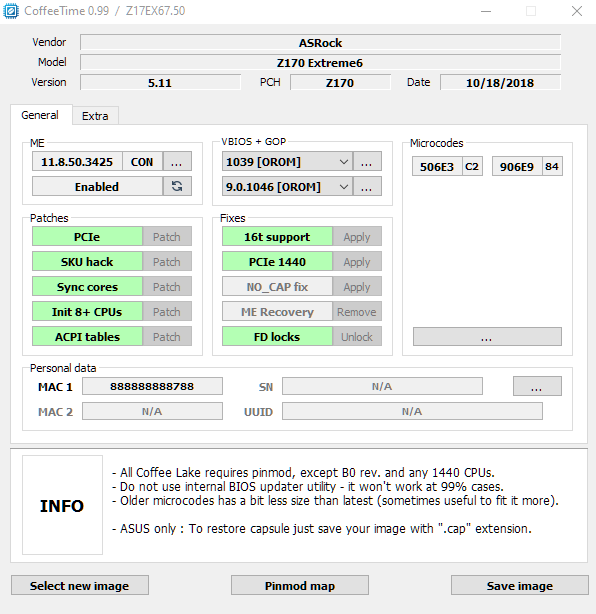Select the Sync cores status label

click(87, 287)
